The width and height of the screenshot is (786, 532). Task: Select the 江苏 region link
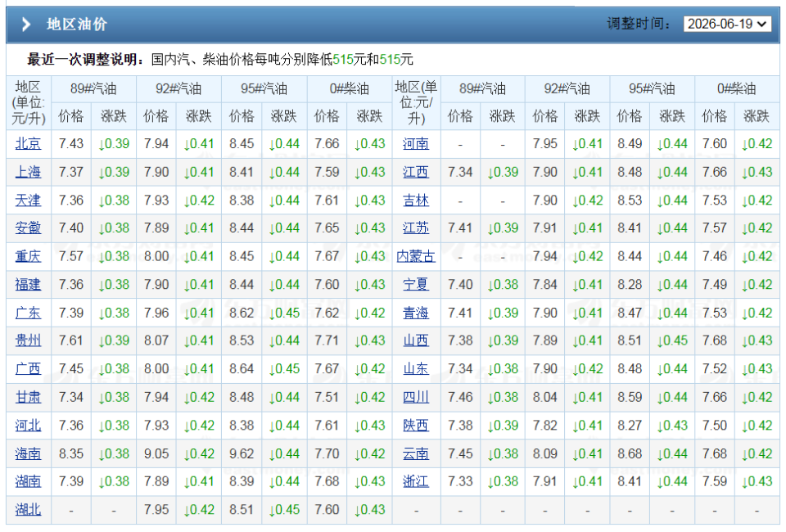[x=416, y=228]
